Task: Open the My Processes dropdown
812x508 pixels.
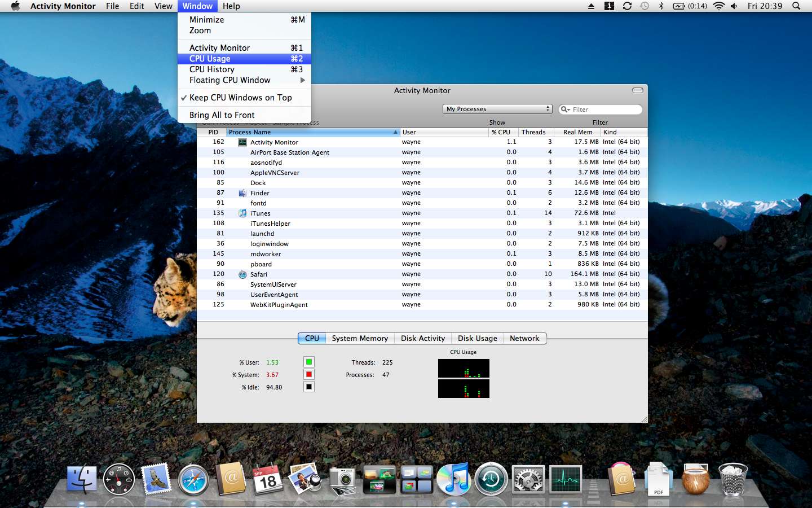Action: tap(497, 109)
